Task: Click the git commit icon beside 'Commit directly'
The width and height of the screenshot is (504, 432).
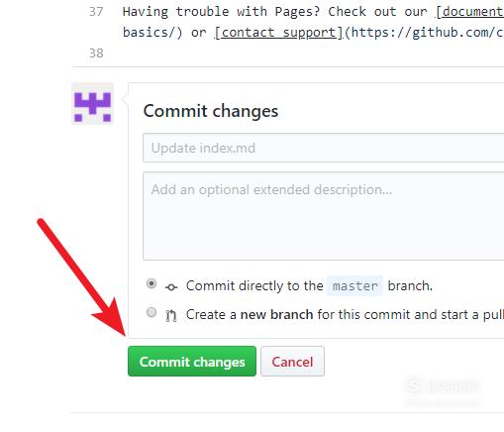Action: 171,286
